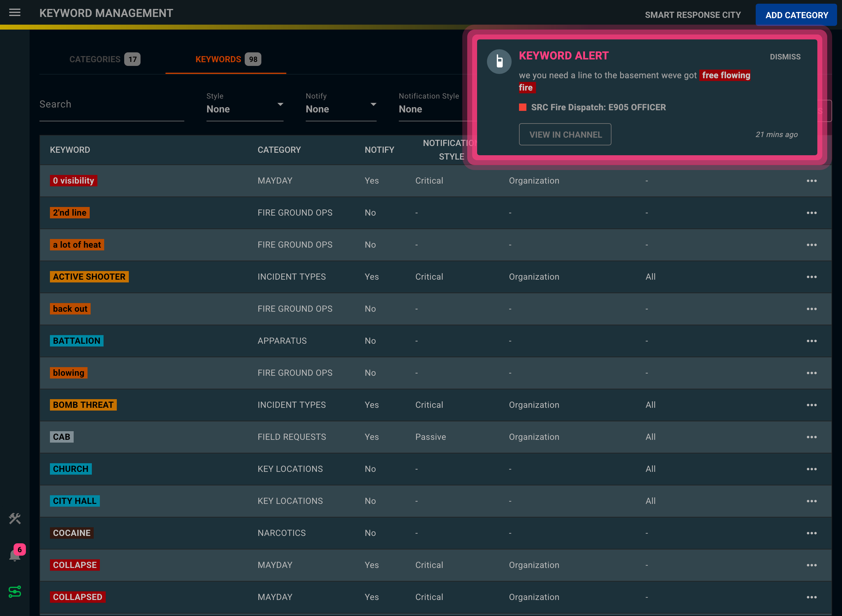Viewport: 842px width, 616px height.
Task: Open more options for back out row
Action: (811, 309)
